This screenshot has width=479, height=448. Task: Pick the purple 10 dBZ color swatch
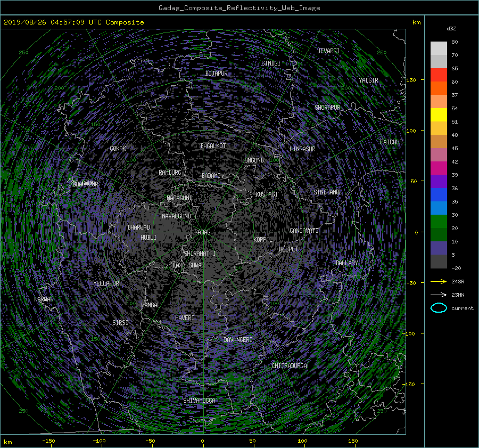click(439, 248)
